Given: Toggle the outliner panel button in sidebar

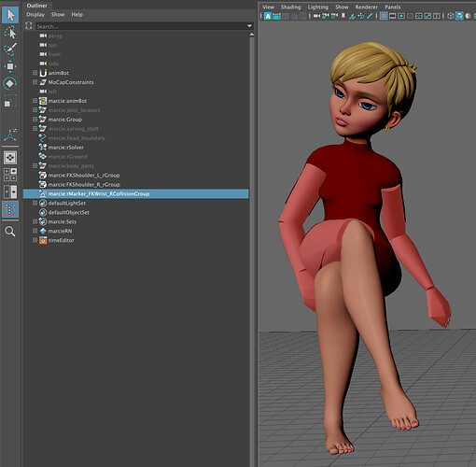Looking at the screenshot, I should [10, 209].
